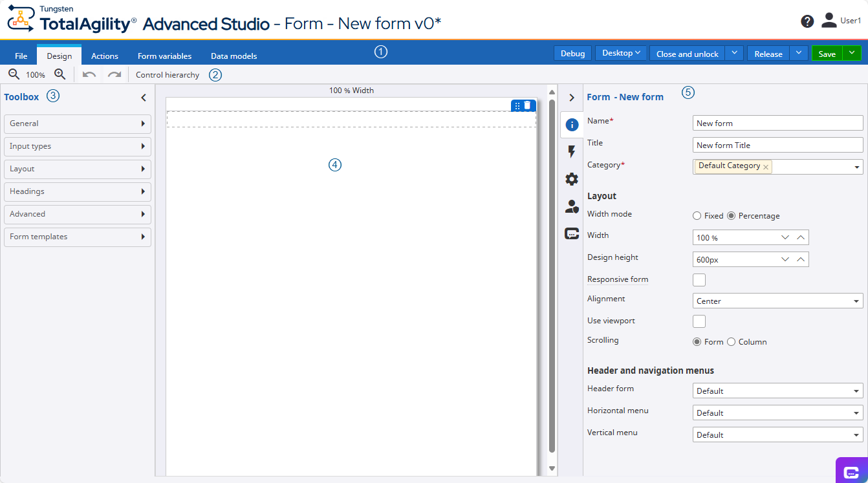The height and width of the screenshot is (483, 868).
Task: Open the Info properties panel
Action: tap(571, 124)
